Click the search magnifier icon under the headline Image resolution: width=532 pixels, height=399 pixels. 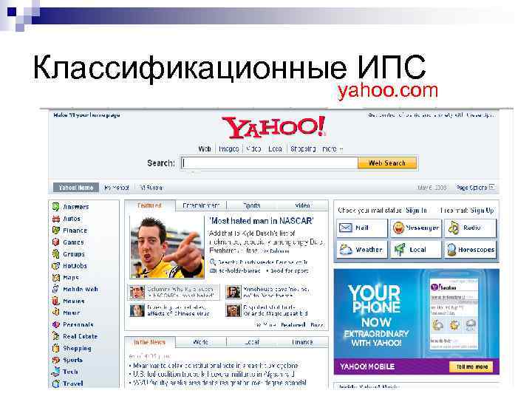tap(213, 262)
